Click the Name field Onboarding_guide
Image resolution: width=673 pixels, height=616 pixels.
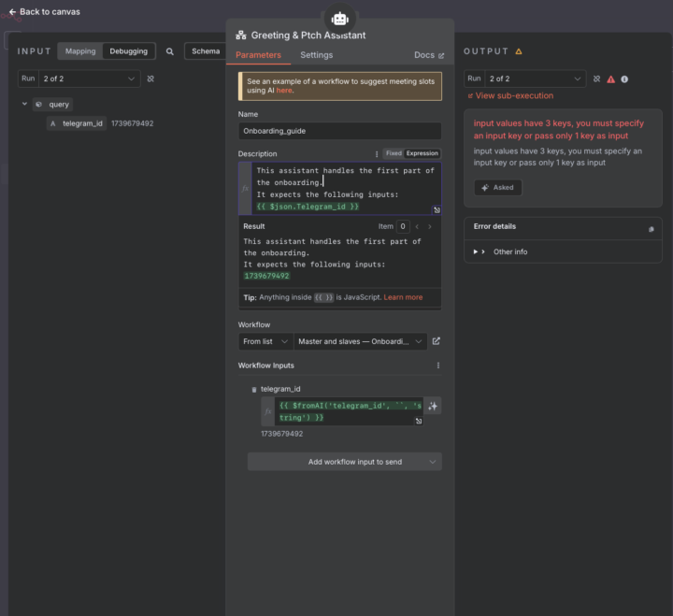[x=339, y=131]
